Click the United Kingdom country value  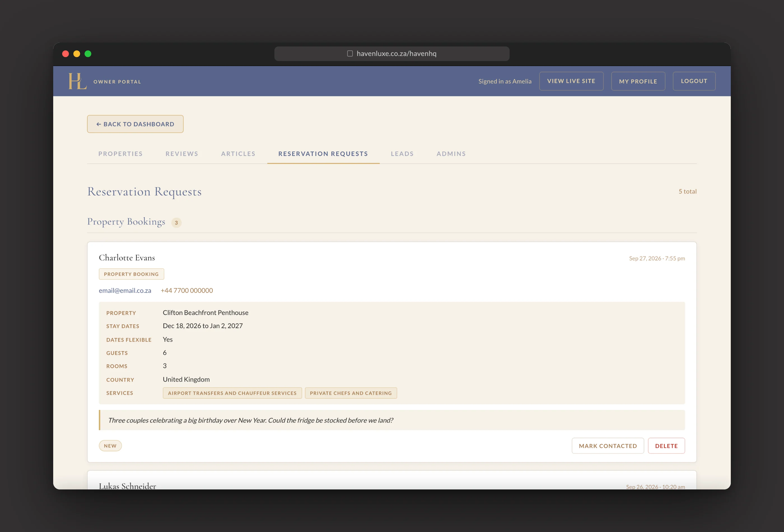pos(186,379)
